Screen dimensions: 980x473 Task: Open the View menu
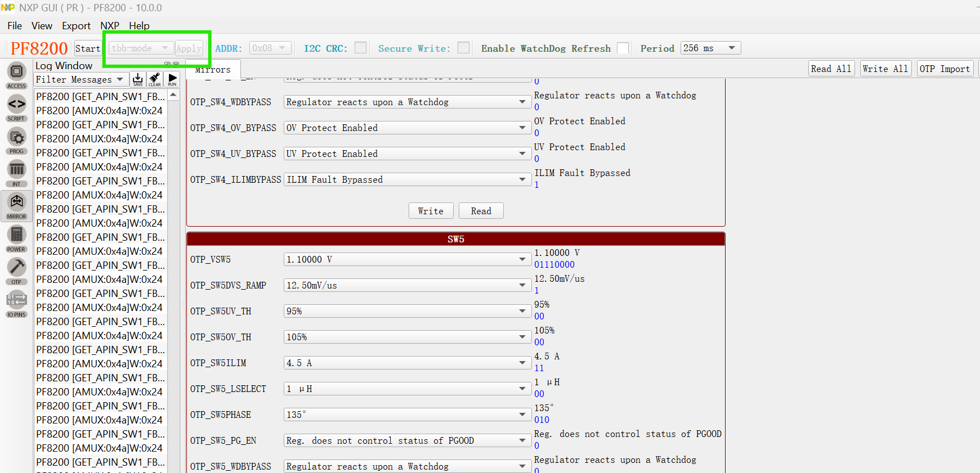(x=42, y=26)
